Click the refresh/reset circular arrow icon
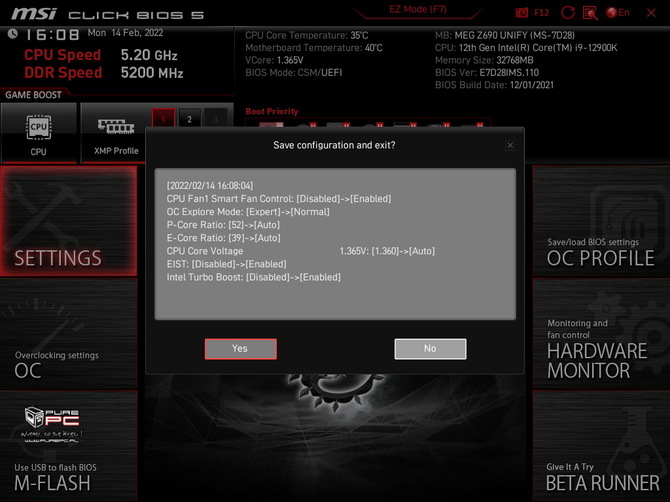The height and width of the screenshot is (502, 670). 567,13
